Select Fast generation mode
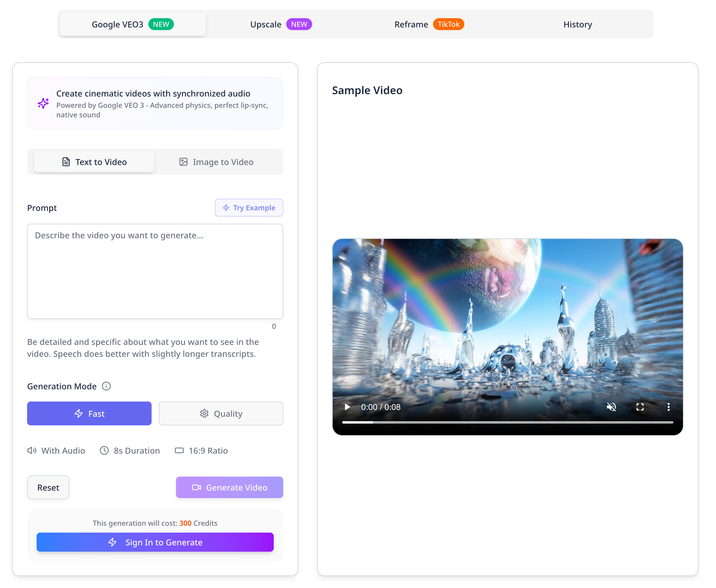This screenshot has width=716, height=588. pos(89,413)
